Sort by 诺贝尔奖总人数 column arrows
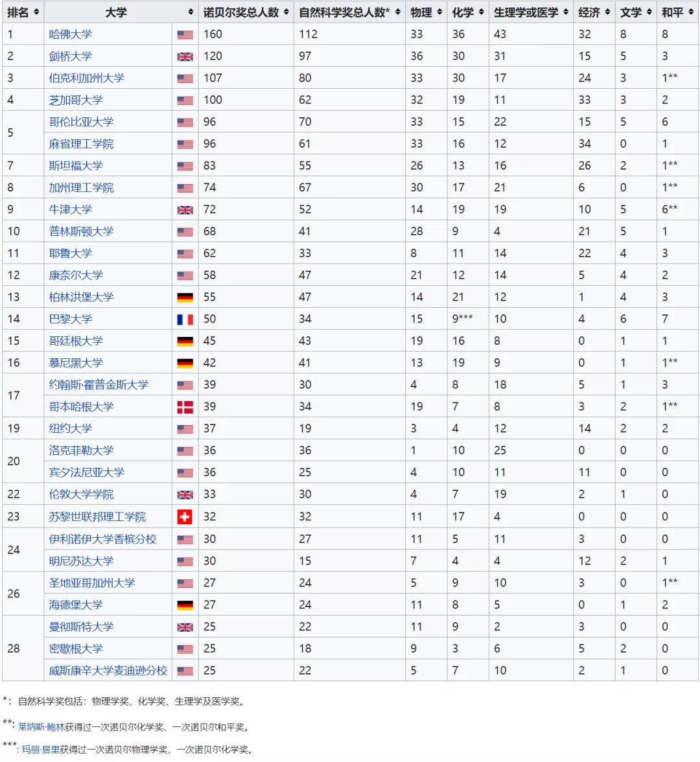This screenshot has height=762, width=700. point(286,12)
